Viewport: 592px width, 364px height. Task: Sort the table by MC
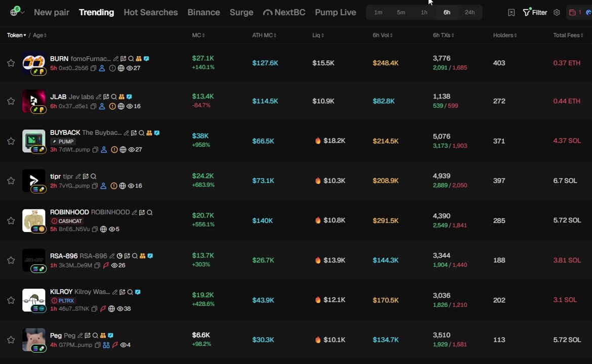coord(198,35)
